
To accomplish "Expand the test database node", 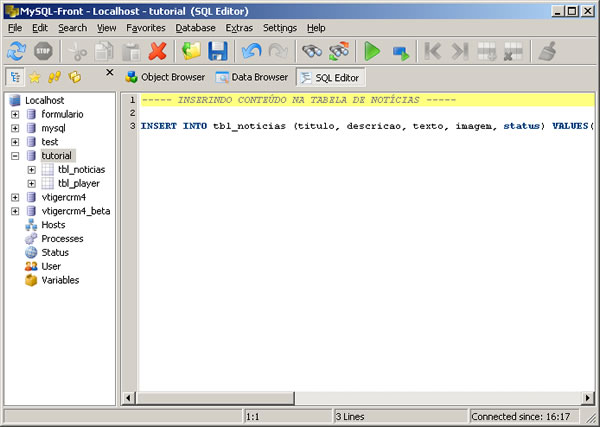I will pos(15,142).
